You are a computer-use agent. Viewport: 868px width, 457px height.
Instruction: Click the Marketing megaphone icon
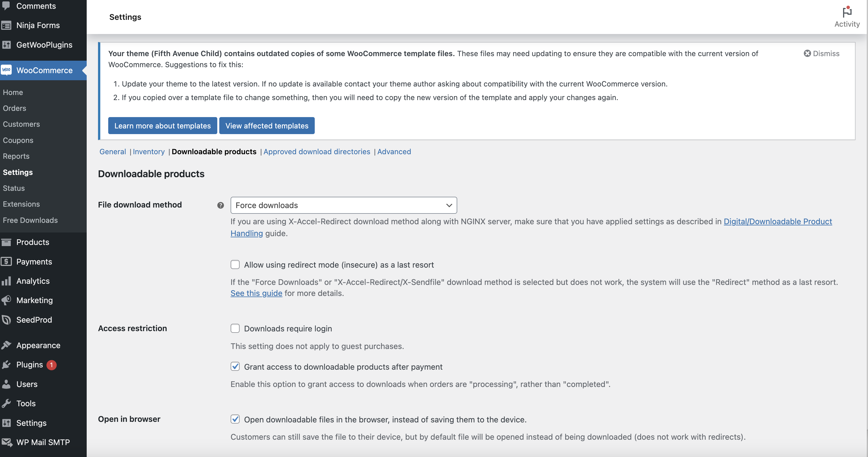point(6,300)
